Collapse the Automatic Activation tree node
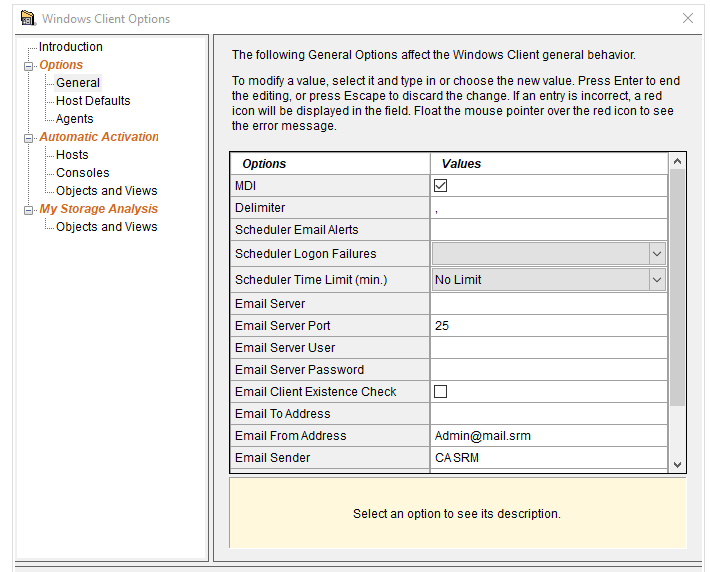This screenshot has width=710, height=572. click(29, 137)
